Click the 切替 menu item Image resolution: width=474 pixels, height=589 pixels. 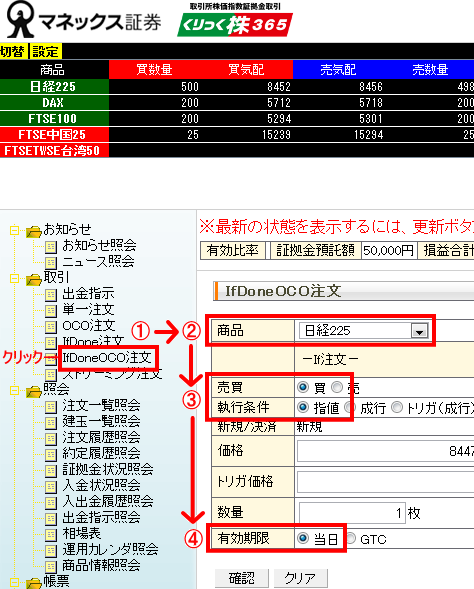(x=13, y=51)
